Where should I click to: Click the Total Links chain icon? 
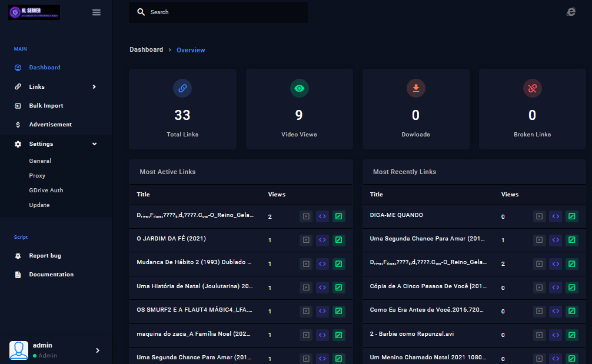[x=182, y=88]
